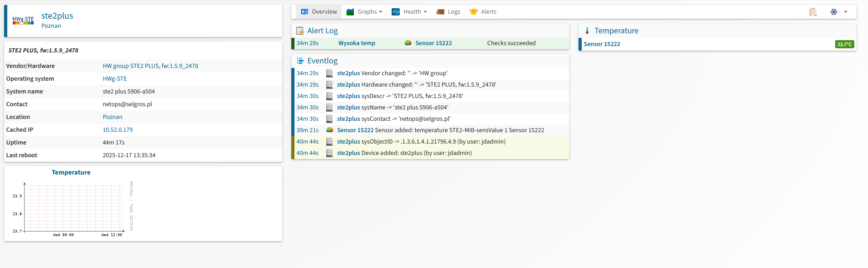Click sensor icon on 'Sensor added' event row

329,130
